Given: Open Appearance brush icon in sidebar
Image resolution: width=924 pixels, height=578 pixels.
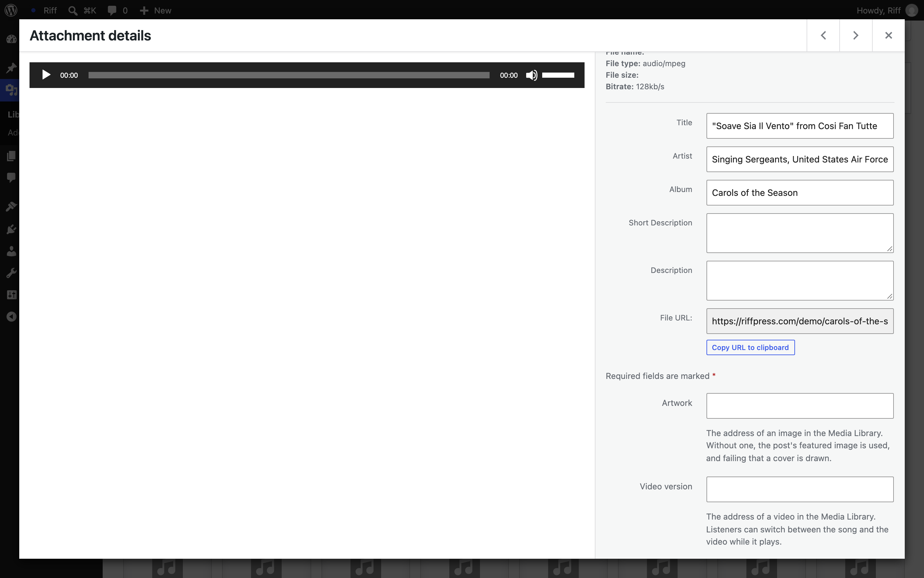Looking at the screenshot, I should tap(11, 207).
